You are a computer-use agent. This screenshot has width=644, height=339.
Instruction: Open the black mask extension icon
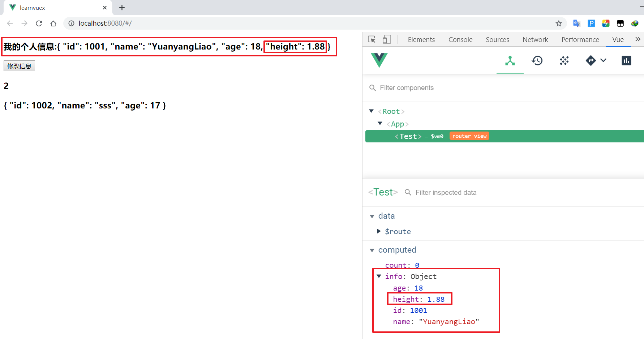coord(620,23)
